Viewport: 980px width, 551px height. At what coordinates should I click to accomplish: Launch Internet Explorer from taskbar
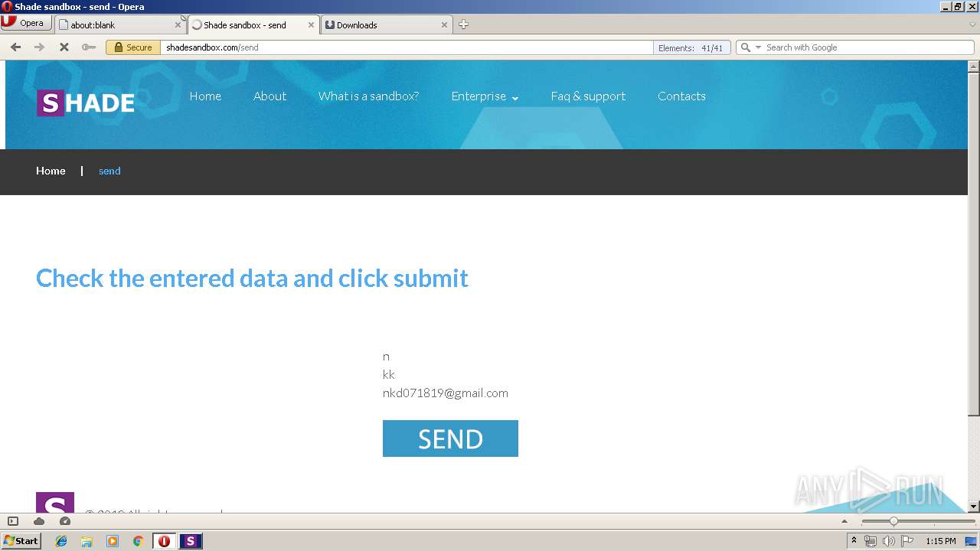pos(61,541)
